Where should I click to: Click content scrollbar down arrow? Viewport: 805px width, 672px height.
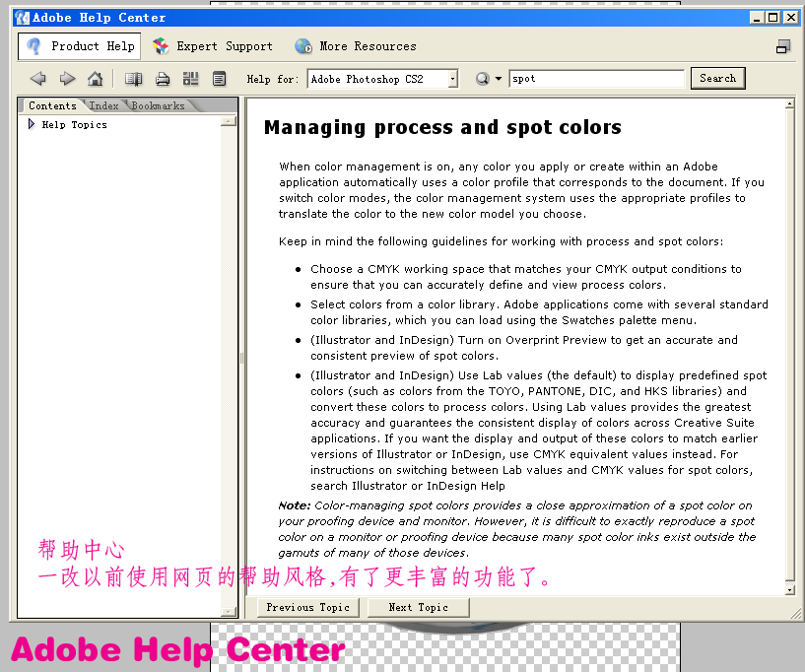790,590
